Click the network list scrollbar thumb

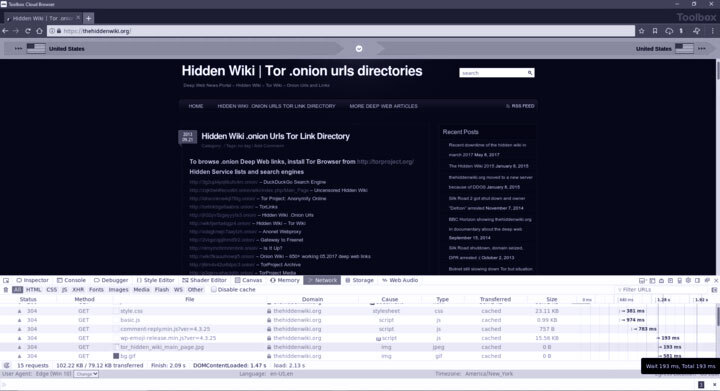coord(717,317)
